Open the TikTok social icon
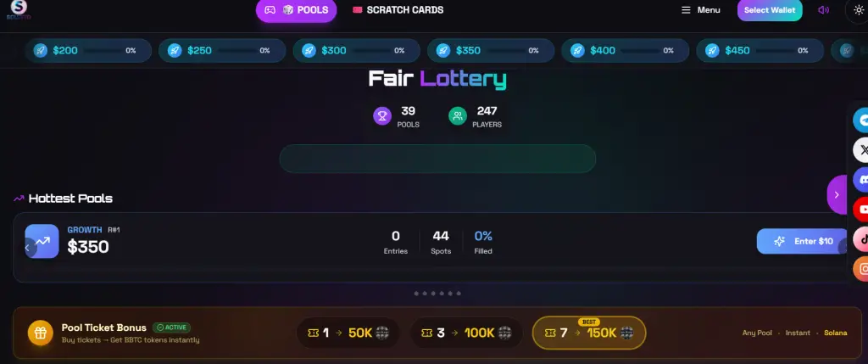 point(861,239)
